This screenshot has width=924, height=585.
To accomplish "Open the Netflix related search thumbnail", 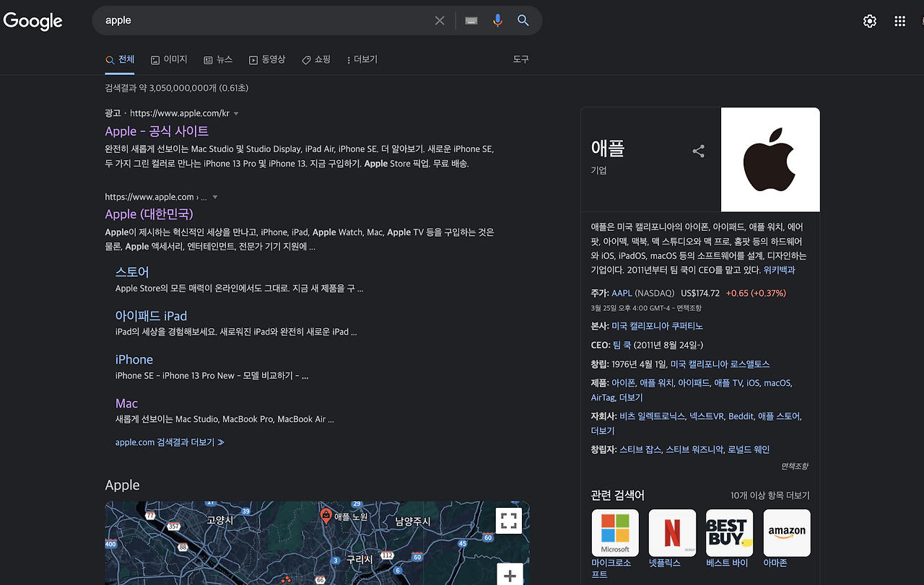I will point(672,533).
